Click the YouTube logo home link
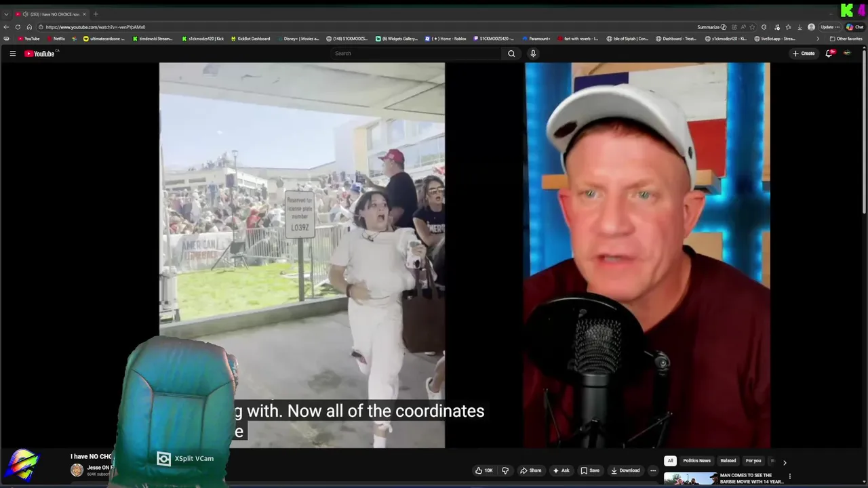 (39, 54)
